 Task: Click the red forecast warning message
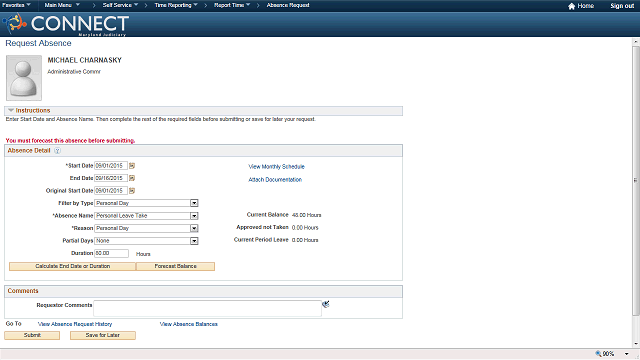point(70,140)
